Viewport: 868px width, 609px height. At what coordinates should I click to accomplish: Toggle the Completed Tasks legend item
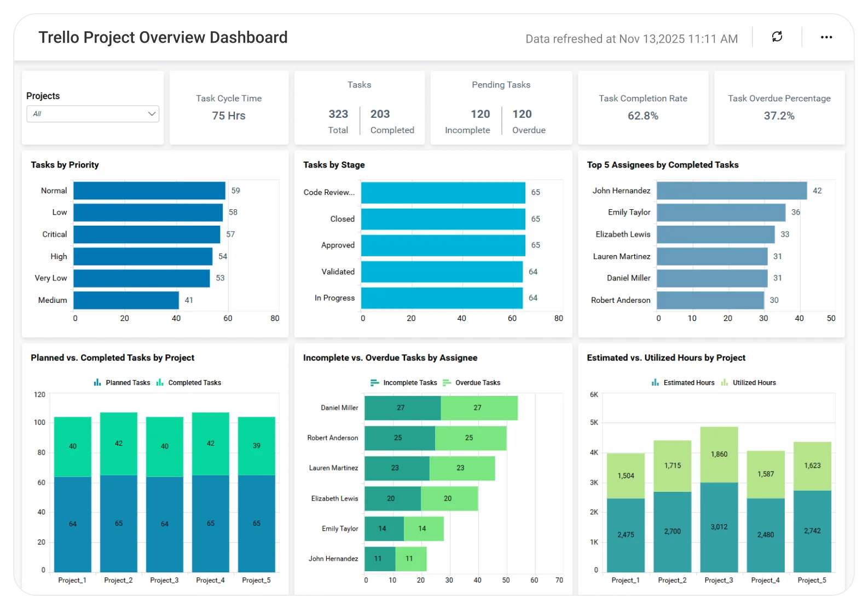coord(189,383)
